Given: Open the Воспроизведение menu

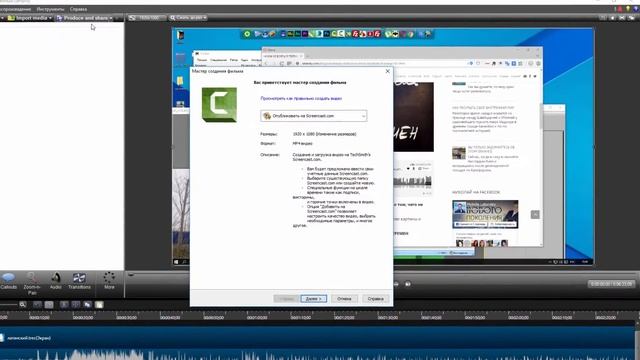Looking at the screenshot, I should (15, 9).
